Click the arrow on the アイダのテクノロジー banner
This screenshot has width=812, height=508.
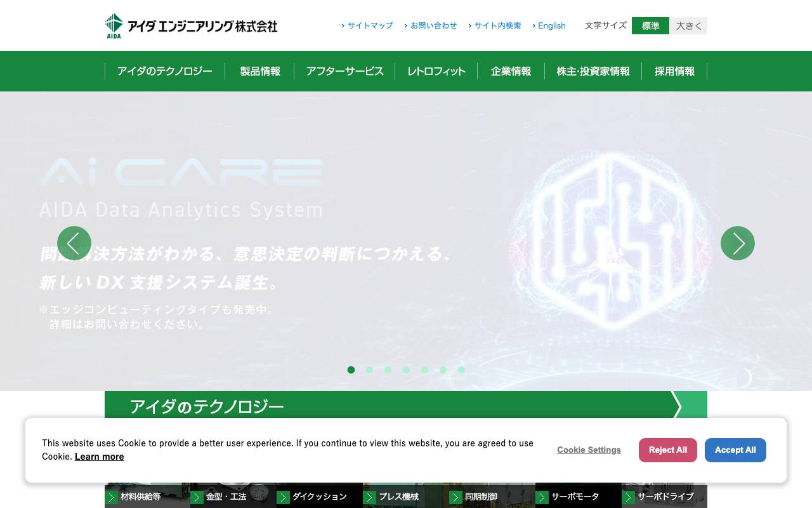pyautogui.click(x=676, y=406)
